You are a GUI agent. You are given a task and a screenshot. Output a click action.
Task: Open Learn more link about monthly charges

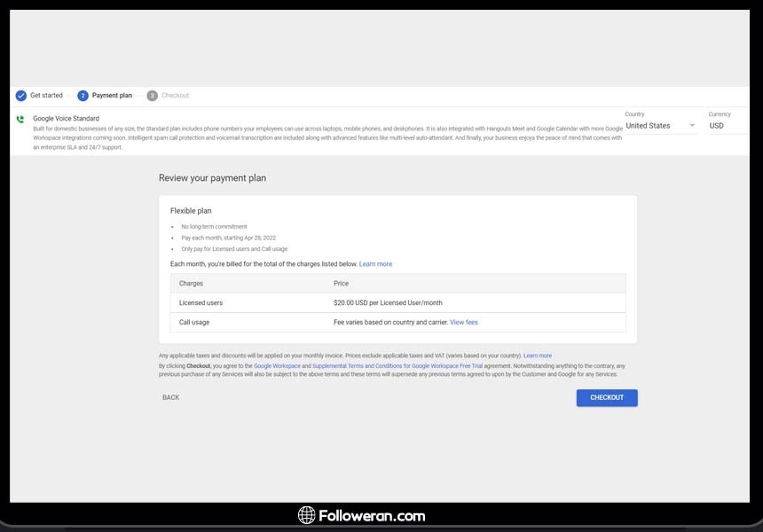pos(375,264)
